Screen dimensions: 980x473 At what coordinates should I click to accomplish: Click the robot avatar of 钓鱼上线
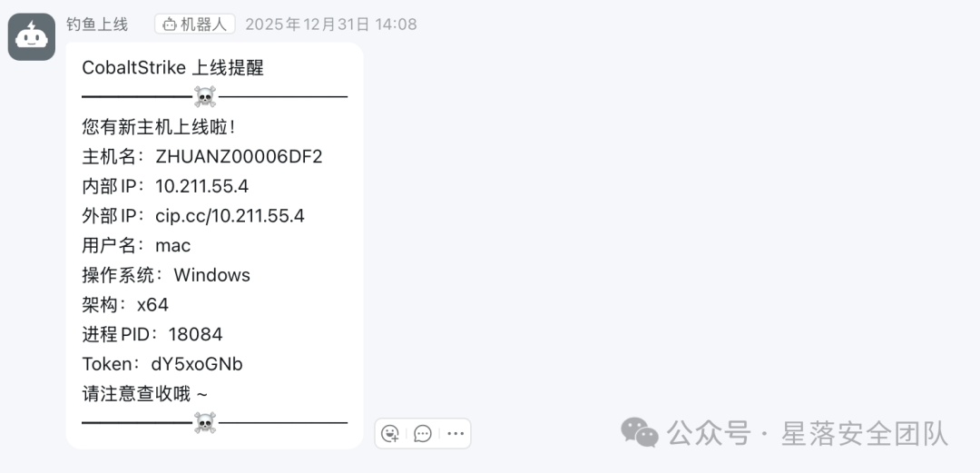(31, 37)
